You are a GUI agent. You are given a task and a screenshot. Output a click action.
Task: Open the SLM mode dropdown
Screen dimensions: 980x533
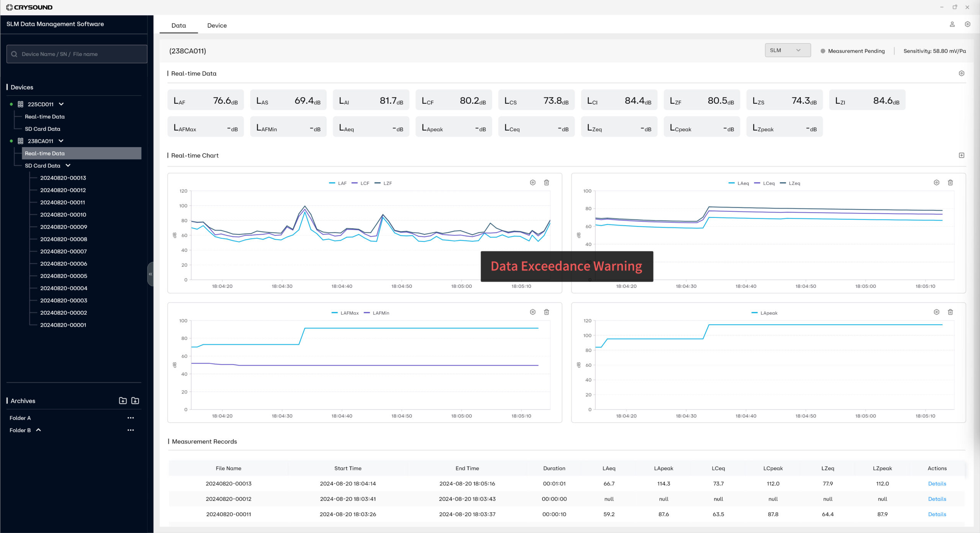coord(787,50)
